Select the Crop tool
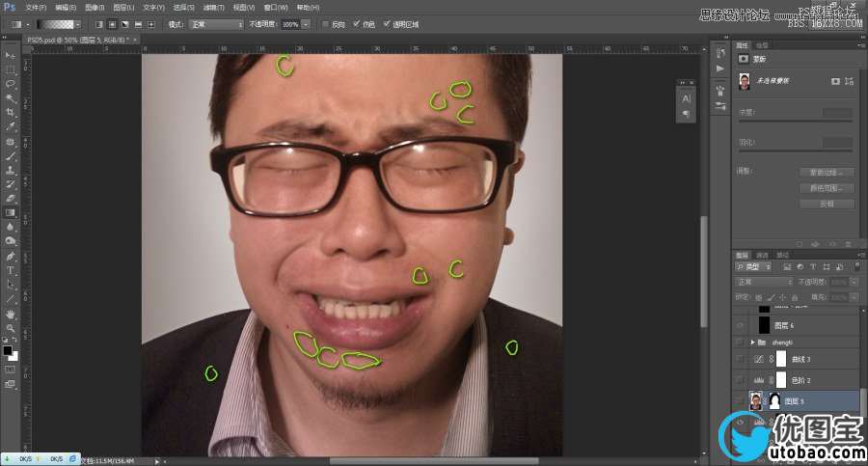868x466 pixels. click(x=10, y=113)
